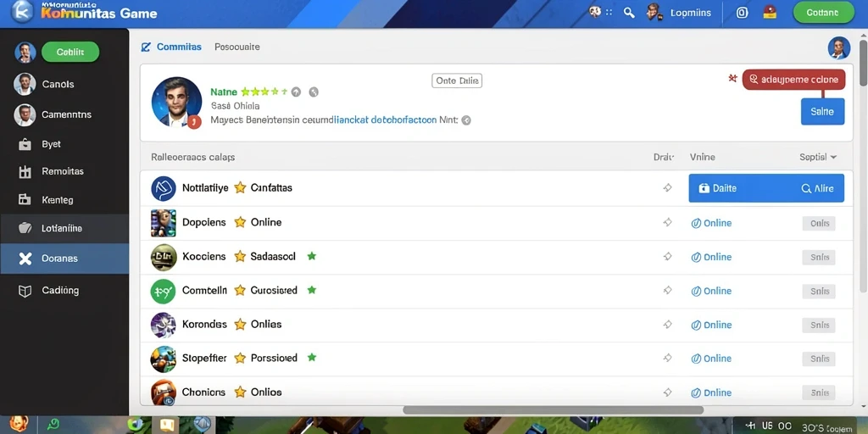Click the green chat taskbar icon

coord(53,425)
